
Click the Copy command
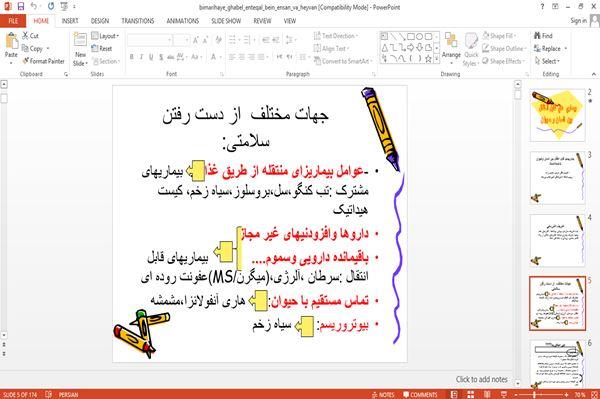(33, 49)
